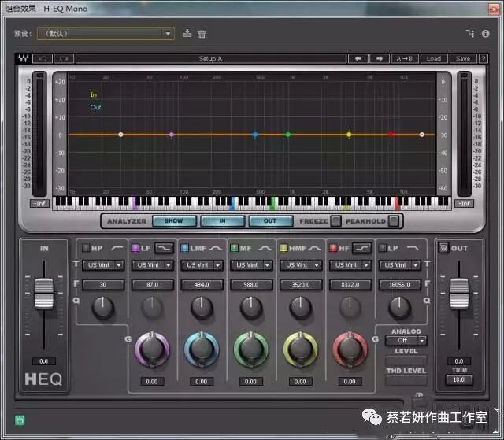
Task: Go to previous preset arrow
Action: pyautogui.click(x=358, y=59)
